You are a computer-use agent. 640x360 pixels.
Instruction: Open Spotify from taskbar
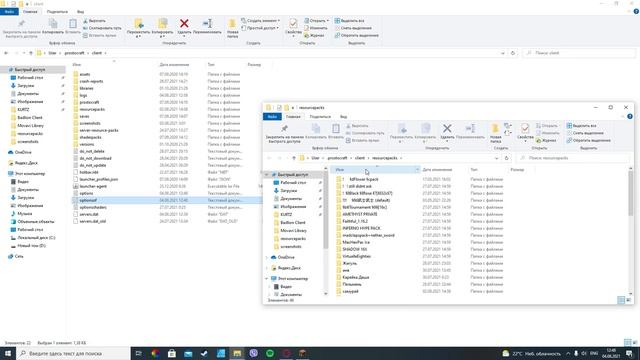pos(270,353)
